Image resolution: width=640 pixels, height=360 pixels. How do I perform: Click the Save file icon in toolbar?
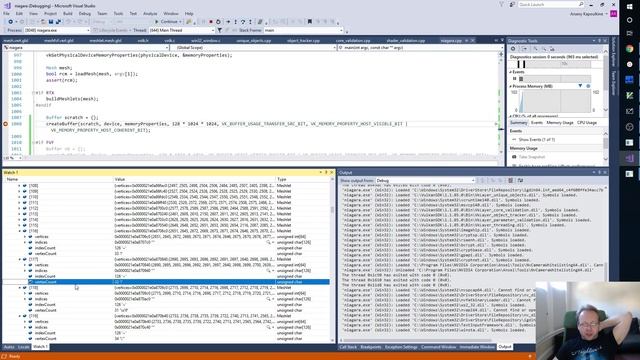51,22
